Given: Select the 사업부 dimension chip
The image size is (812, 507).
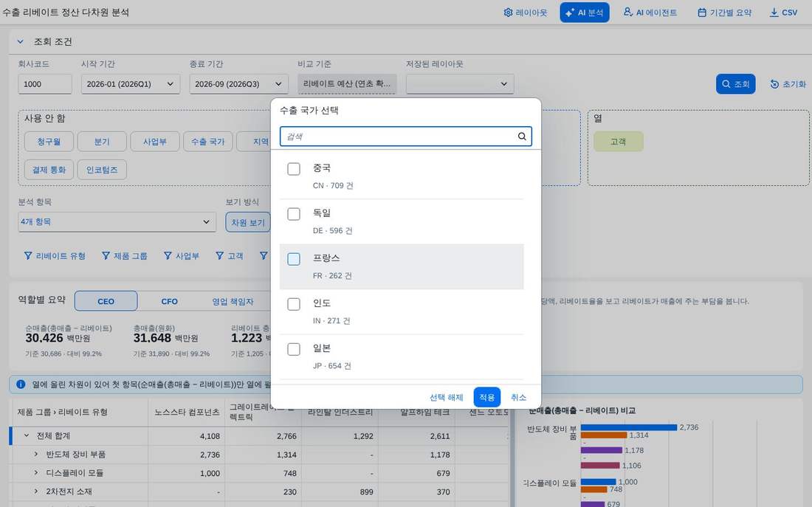Looking at the screenshot, I should pos(155,142).
